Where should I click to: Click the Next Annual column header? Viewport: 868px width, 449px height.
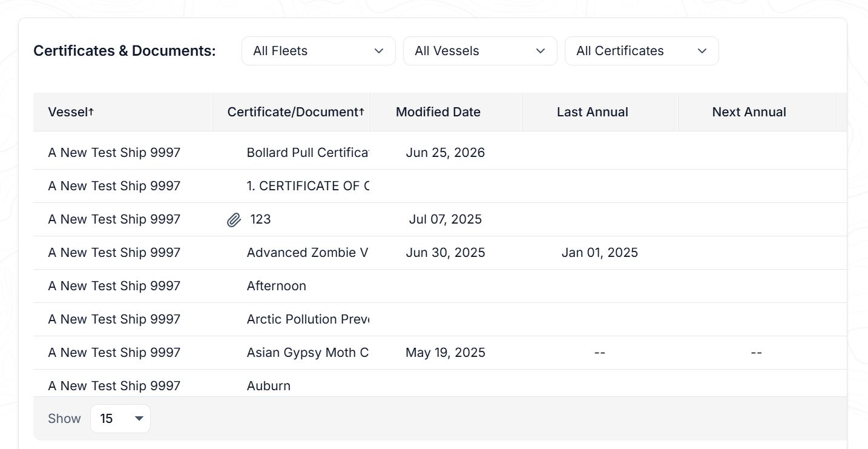pos(749,112)
